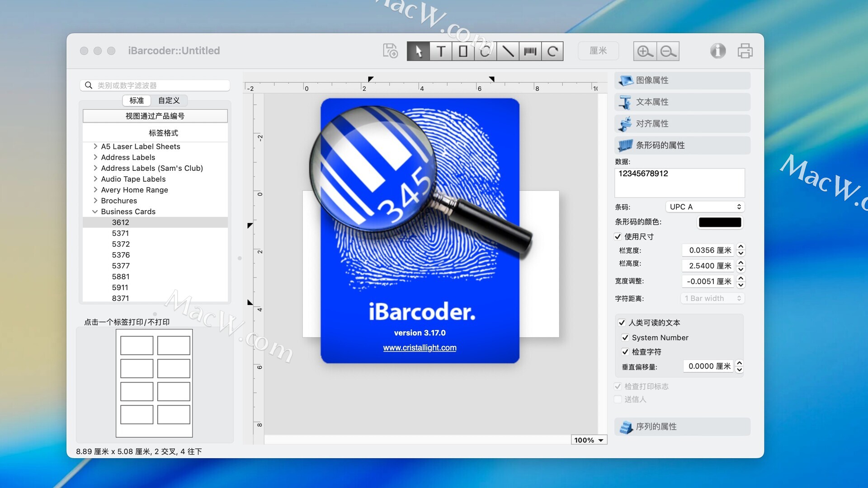Click the 数据 field containing 12345678912
Image resolution: width=868 pixels, height=488 pixels.
coord(679,183)
